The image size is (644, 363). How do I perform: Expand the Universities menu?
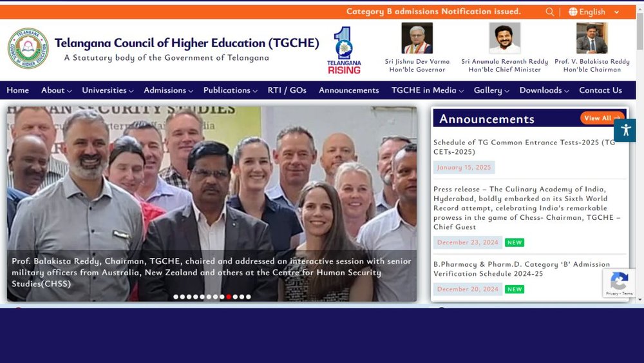[108, 90]
